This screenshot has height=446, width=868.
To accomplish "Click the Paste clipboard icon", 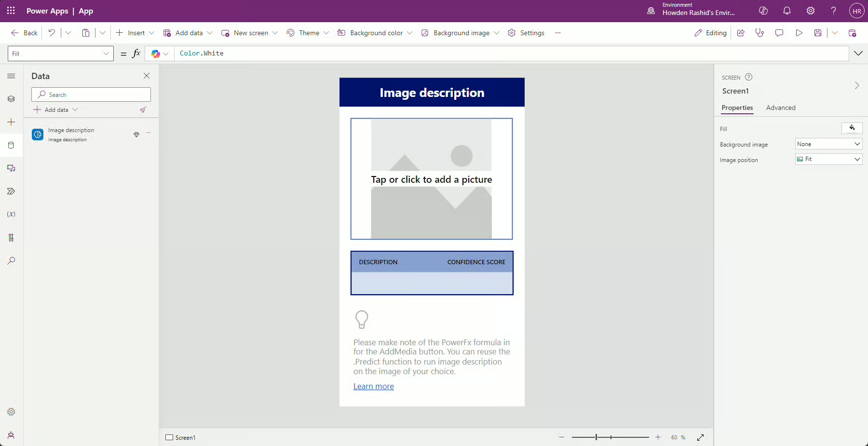I will (86, 33).
